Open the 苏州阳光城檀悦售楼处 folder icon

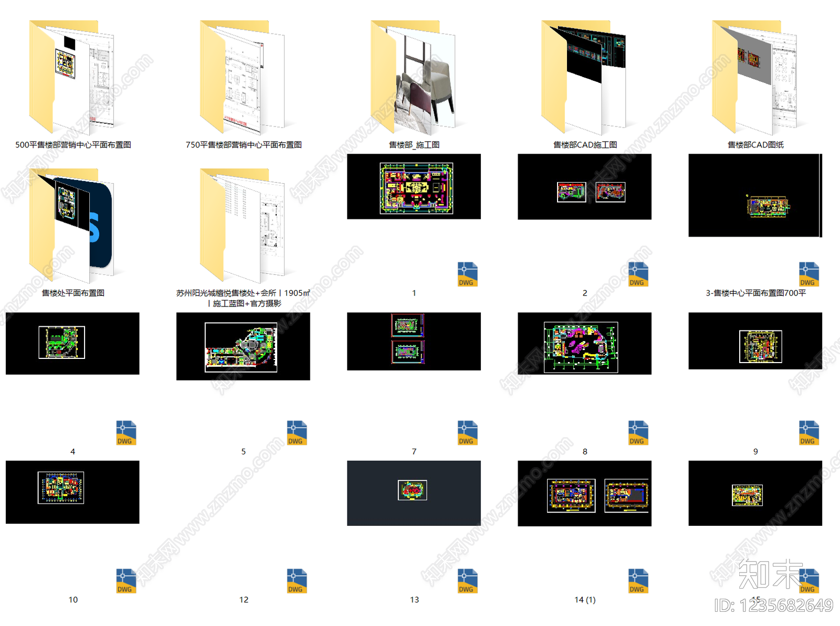pyautogui.click(x=243, y=226)
